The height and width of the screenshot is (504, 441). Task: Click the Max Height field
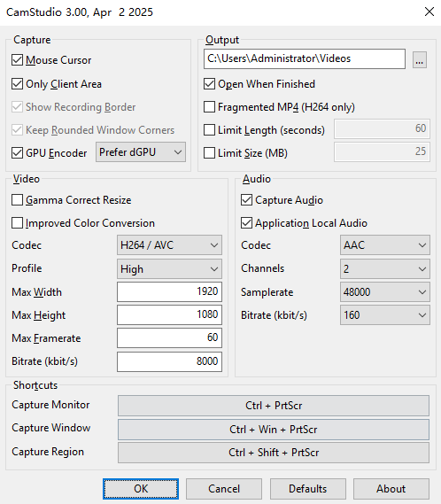(169, 315)
